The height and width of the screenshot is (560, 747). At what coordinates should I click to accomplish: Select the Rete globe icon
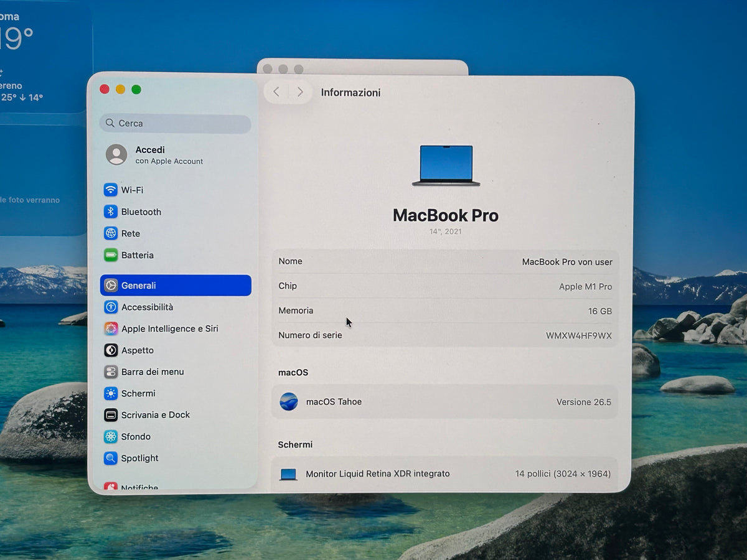111,233
